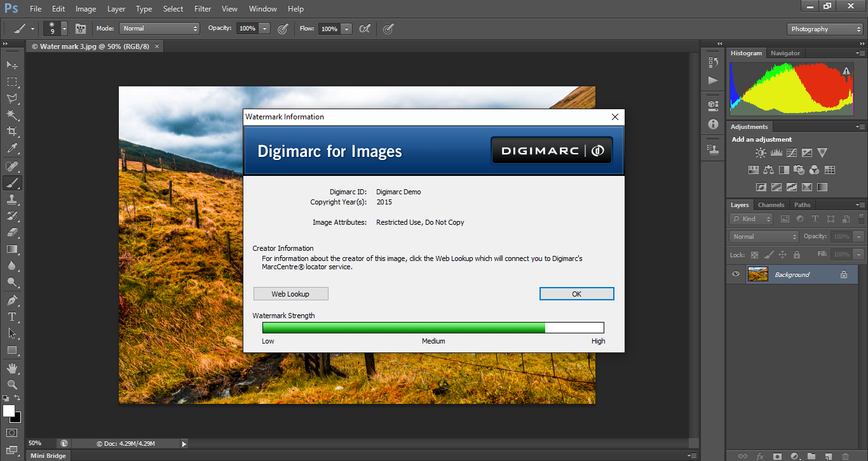Select the History Brush tool
This screenshot has width=868, height=461.
[12, 216]
